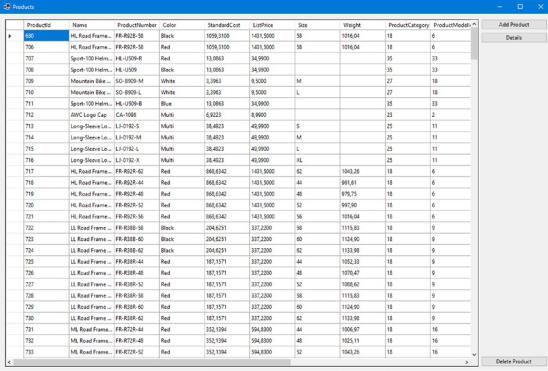Click the horizontal scrollbar left arrow

click(x=9, y=362)
